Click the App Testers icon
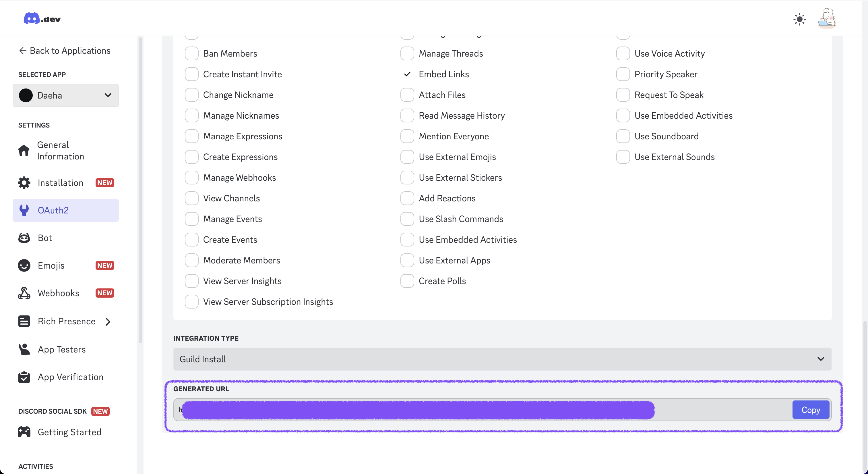This screenshot has width=868, height=474. [x=24, y=349]
